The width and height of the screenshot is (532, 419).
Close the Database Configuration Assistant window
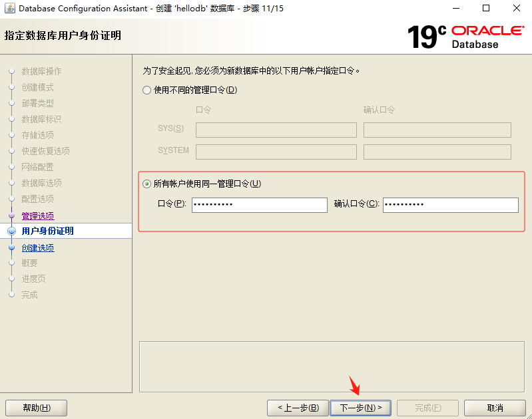coord(517,8)
